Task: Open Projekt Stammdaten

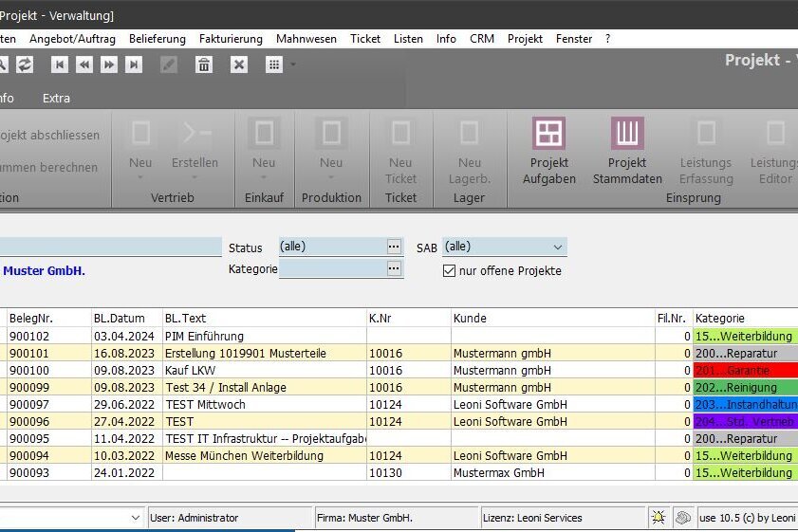Action: coord(627,152)
